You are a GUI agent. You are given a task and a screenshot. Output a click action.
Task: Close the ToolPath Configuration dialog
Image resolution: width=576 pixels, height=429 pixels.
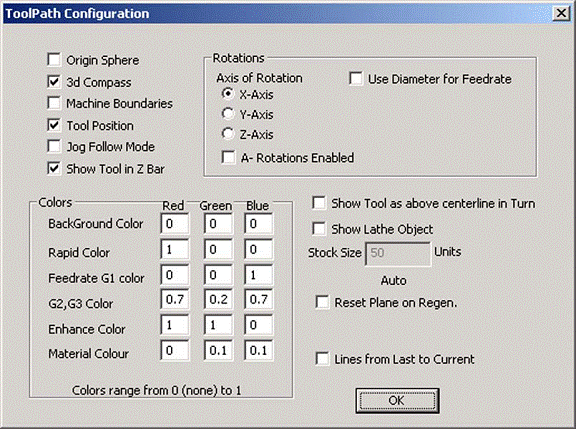pos(561,13)
